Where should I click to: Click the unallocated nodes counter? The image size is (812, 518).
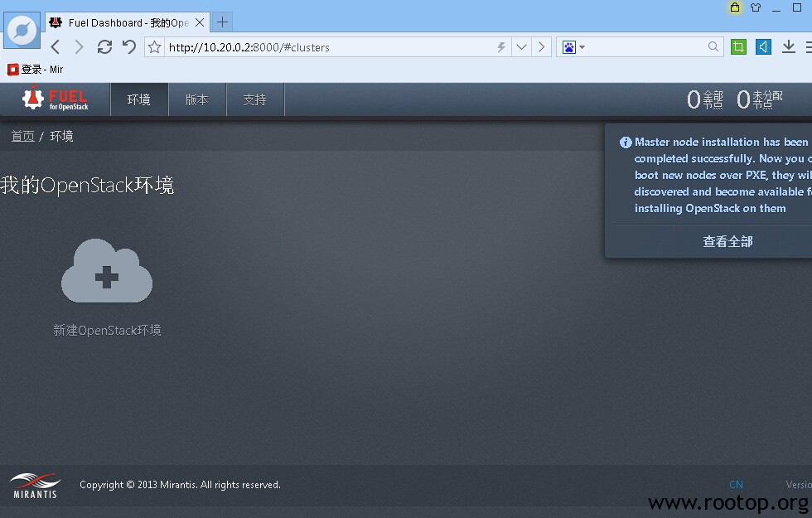[760, 99]
